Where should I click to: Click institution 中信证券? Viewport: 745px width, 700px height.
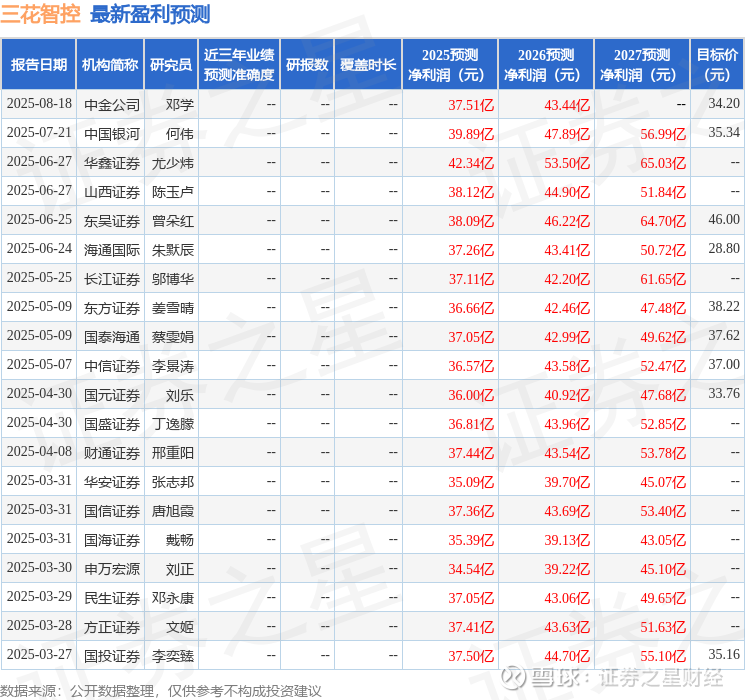[x=112, y=366]
